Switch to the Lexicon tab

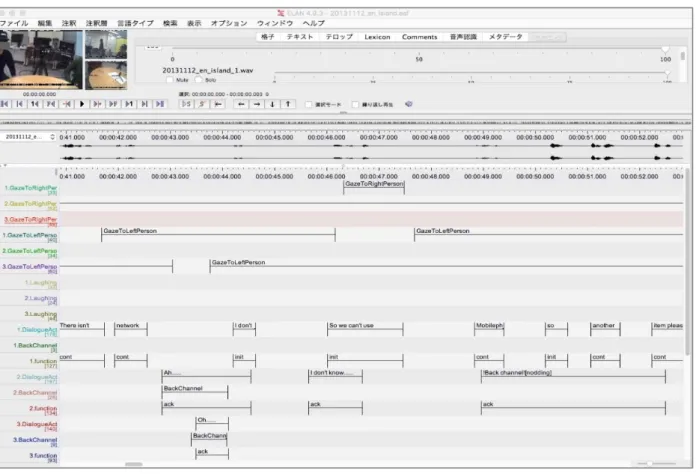[377, 37]
